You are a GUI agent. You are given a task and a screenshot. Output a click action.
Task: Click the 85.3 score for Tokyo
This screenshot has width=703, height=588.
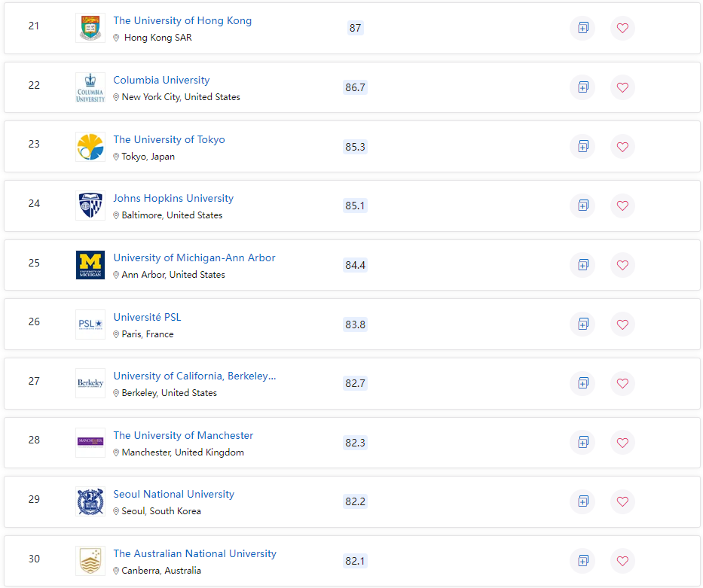pos(355,147)
